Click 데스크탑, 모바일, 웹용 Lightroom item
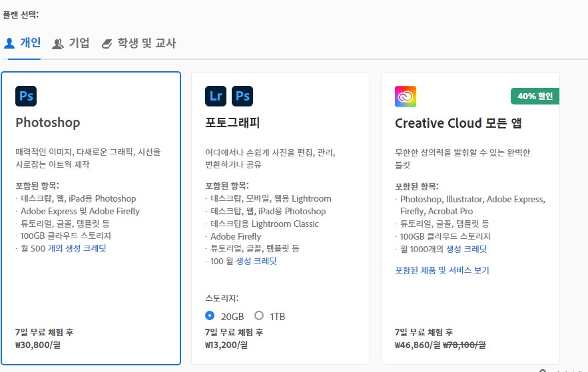 271,198
